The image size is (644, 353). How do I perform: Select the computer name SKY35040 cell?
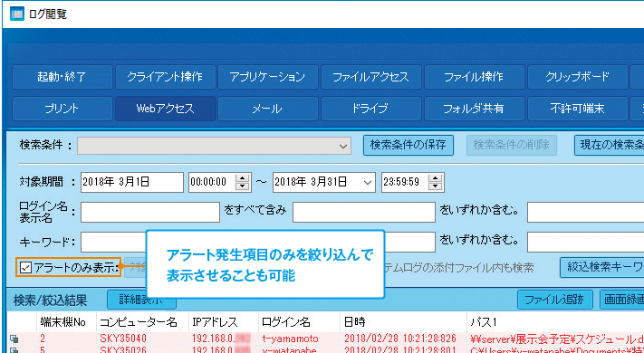click(123, 339)
